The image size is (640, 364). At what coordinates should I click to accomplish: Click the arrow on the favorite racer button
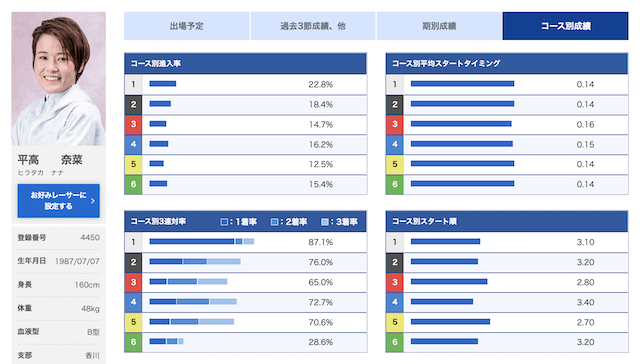pos(93,201)
